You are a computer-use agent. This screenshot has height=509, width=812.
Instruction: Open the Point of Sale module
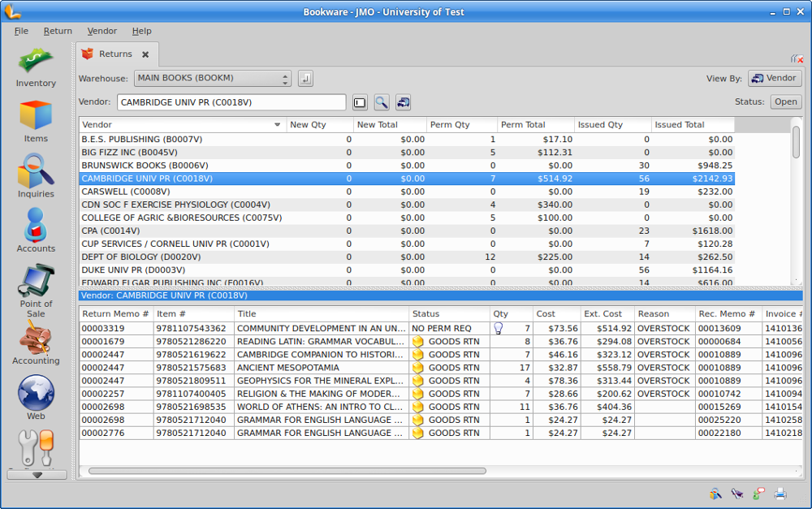tap(36, 291)
